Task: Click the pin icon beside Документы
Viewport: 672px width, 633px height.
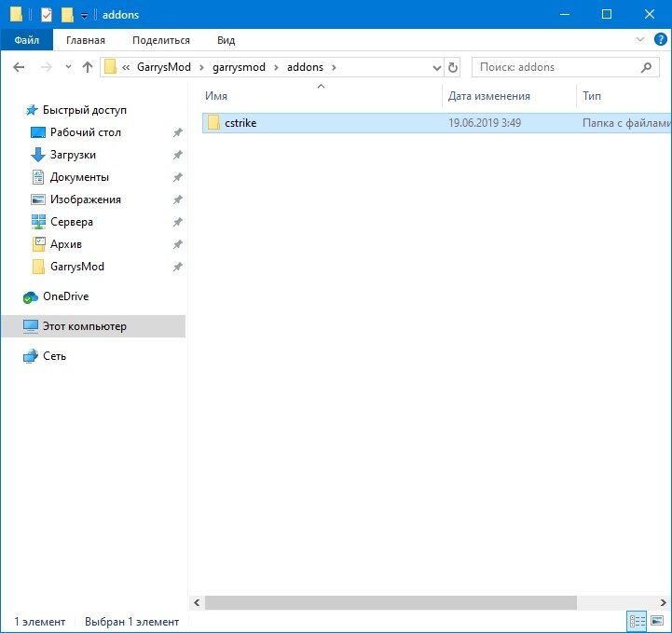Action: point(177,177)
